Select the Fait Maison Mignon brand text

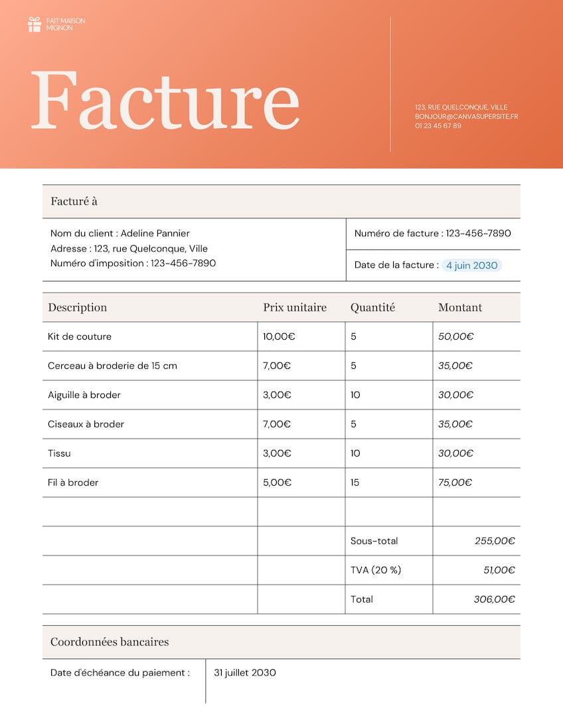[x=66, y=25]
